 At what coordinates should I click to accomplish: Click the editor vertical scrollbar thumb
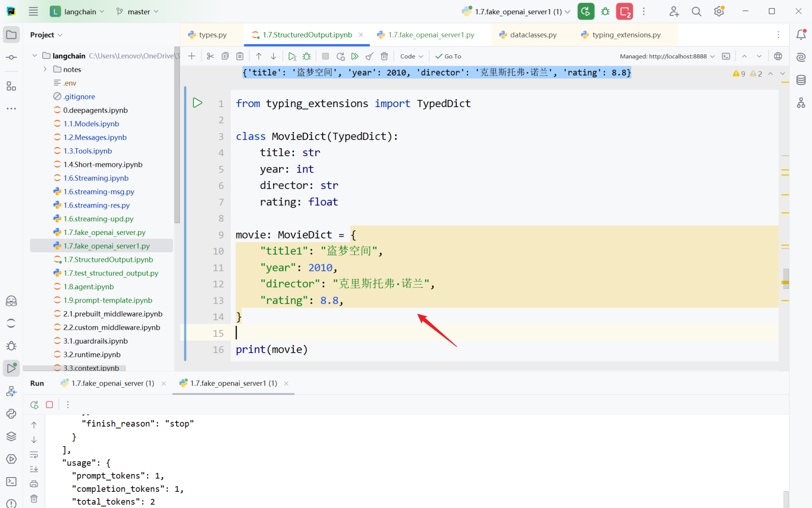pyautogui.click(x=786, y=279)
